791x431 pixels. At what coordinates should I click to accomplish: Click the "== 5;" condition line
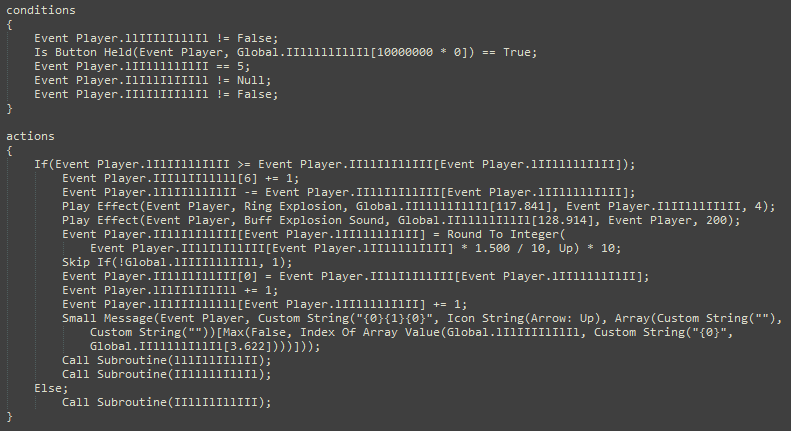tap(142, 67)
